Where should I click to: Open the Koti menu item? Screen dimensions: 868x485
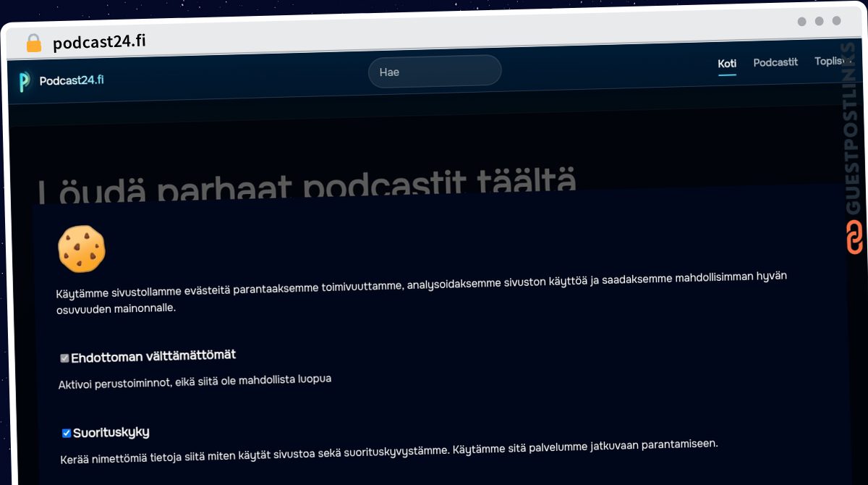pos(727,64)
